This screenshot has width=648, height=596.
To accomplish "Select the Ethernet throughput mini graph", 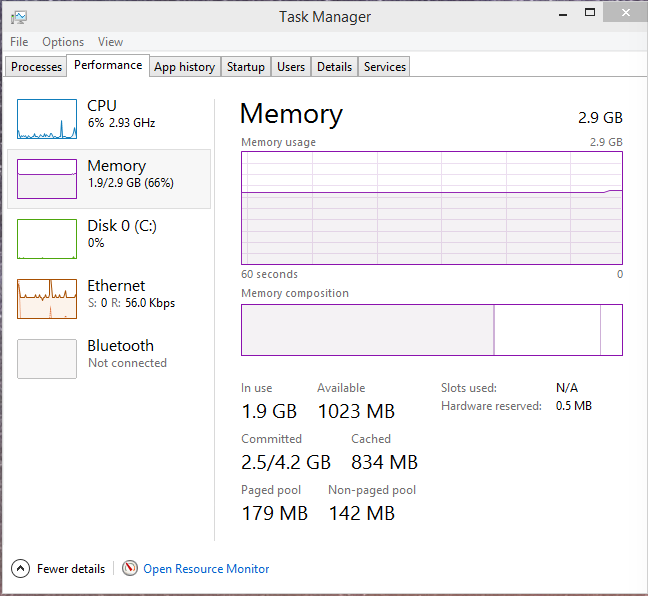I will pyautogui.click(x=47, y=299).
